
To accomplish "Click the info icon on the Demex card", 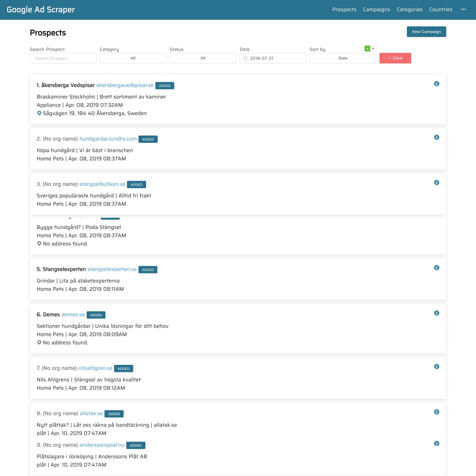I will pyautogui.click(x=437, y=313).
